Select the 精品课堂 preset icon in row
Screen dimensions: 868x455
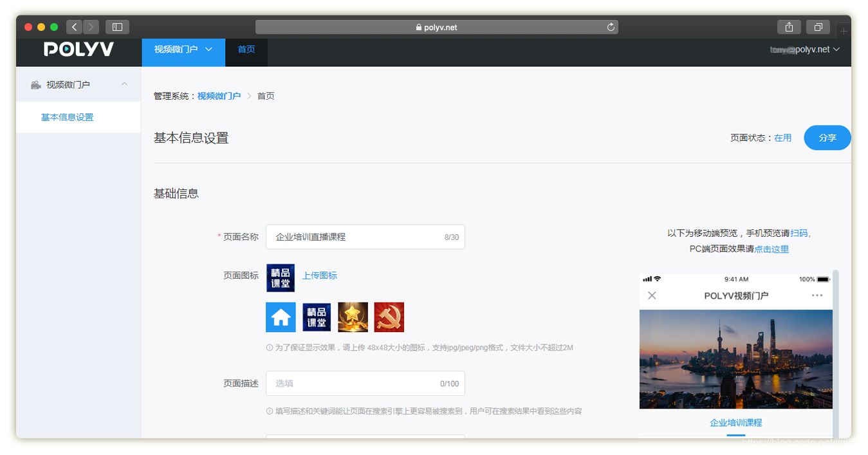(x=317, y=317)
